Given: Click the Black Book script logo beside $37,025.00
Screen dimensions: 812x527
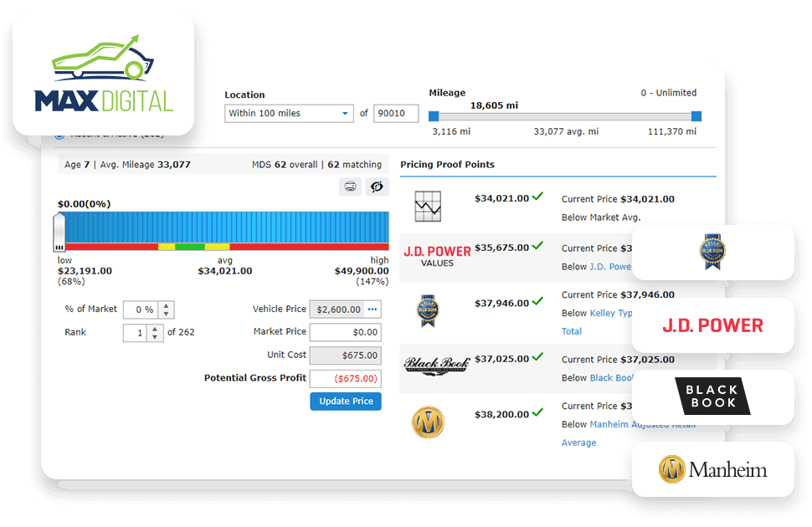Looking at the screenshot, I should (x=436, y=365).
